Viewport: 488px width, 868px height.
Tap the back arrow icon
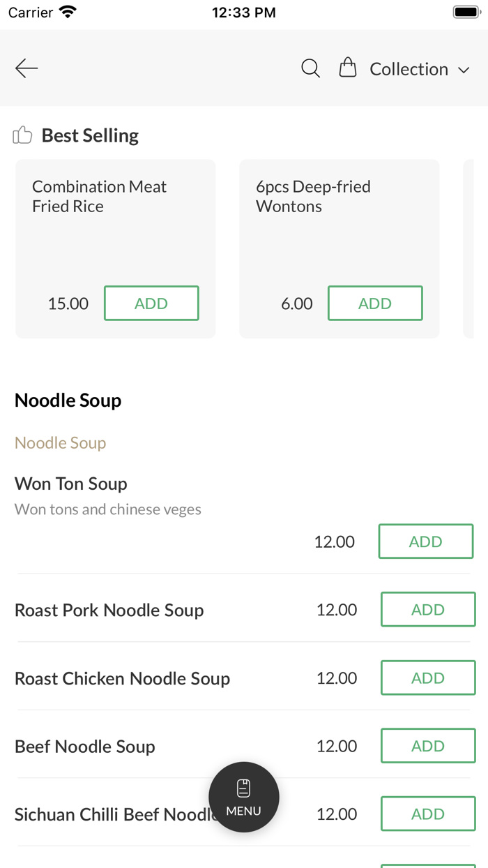[26, 68]
